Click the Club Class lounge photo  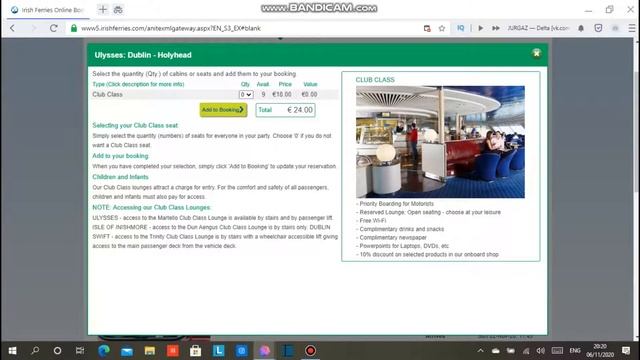[440, 142]
